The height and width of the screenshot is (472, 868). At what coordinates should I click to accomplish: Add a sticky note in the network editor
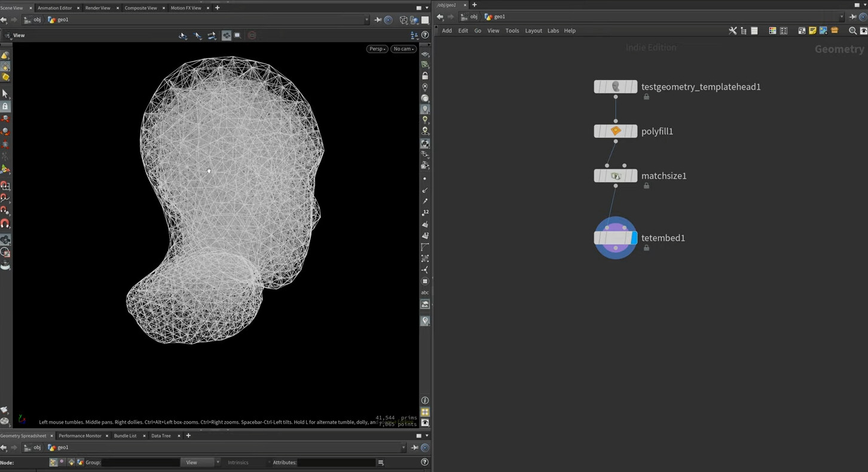(812, 30)
